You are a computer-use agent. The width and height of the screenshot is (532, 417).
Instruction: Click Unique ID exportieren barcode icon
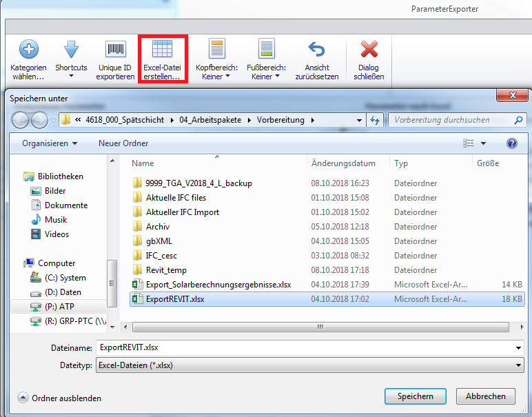pyautogui.click(x=115, y=50)
